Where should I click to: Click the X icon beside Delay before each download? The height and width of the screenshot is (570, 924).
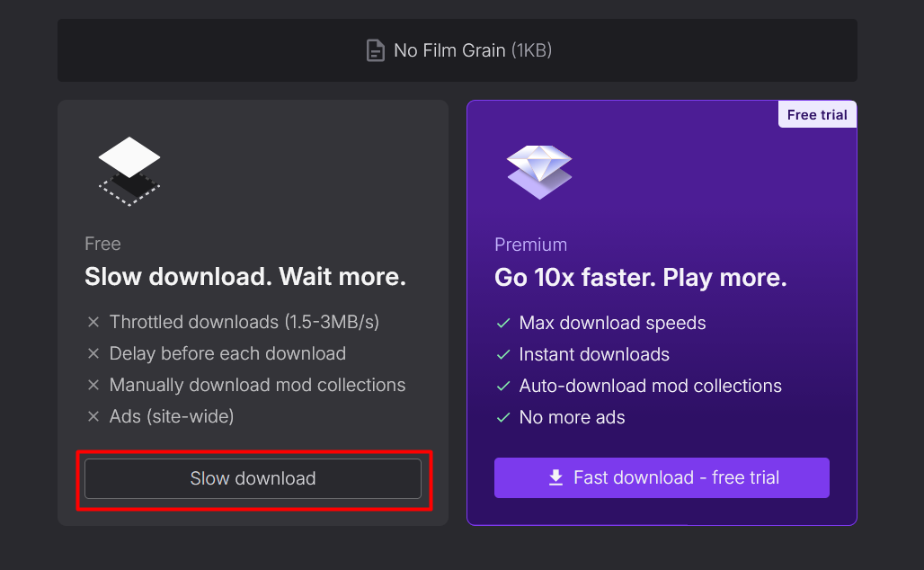coord(93,353)
